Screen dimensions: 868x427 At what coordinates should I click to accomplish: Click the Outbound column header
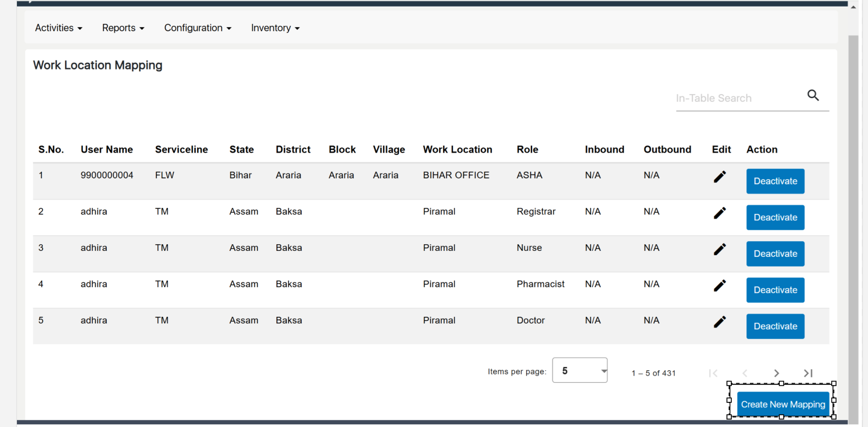point(667,149)
